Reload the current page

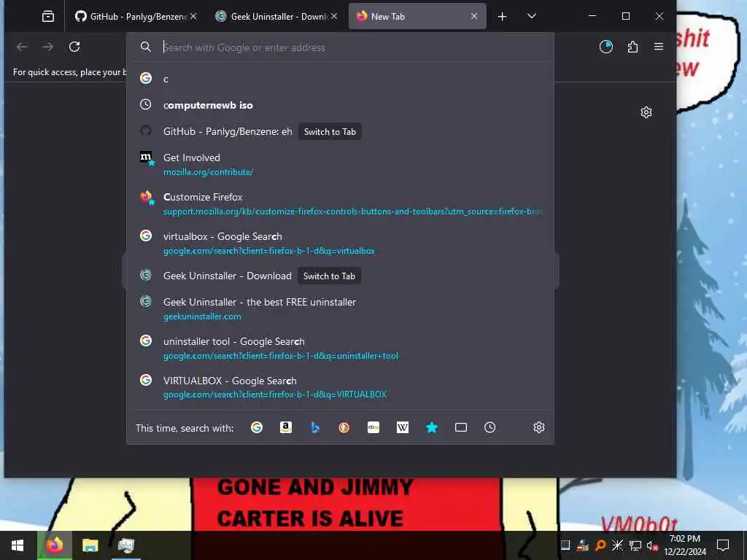click(74, 47)
